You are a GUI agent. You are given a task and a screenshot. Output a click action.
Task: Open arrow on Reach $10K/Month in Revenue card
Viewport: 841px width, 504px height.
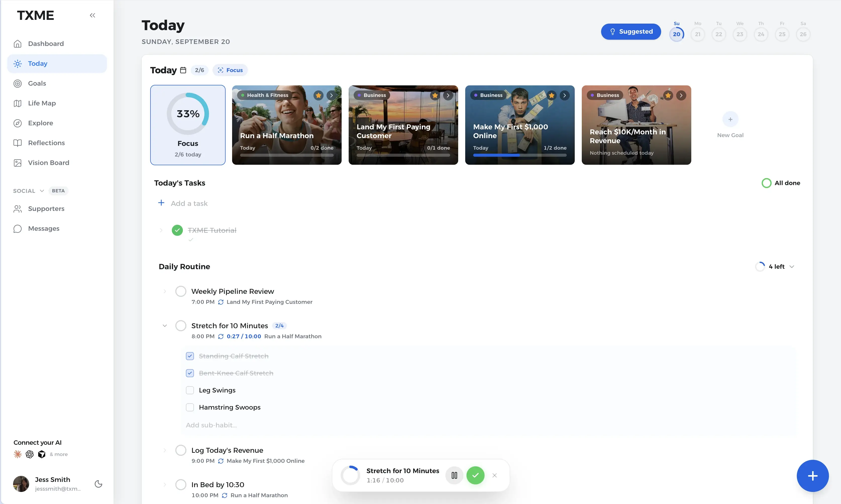[681, 95]
